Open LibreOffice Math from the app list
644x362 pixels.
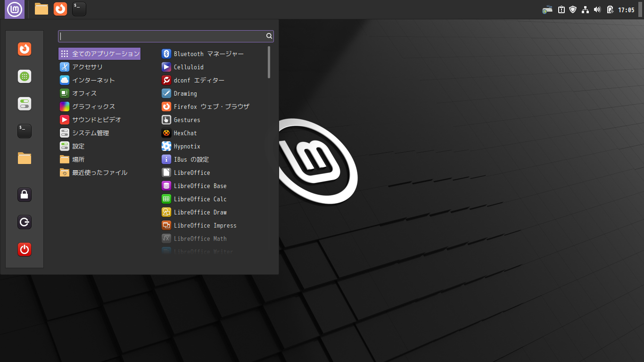point(213,239)
